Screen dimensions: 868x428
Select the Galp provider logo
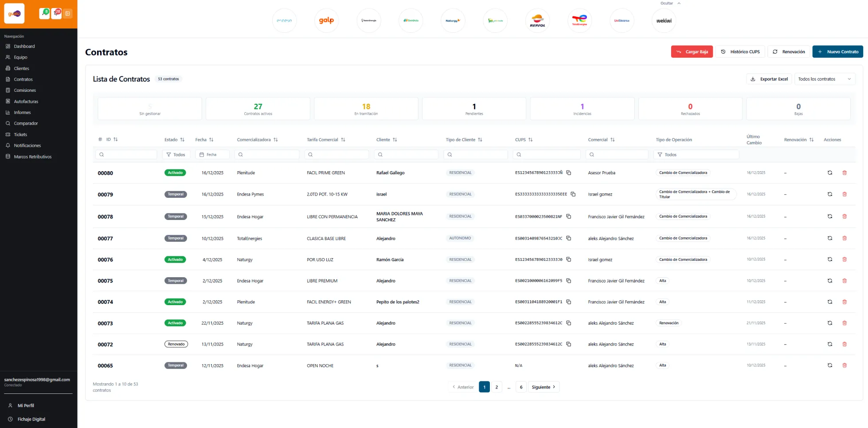(326, 20)
